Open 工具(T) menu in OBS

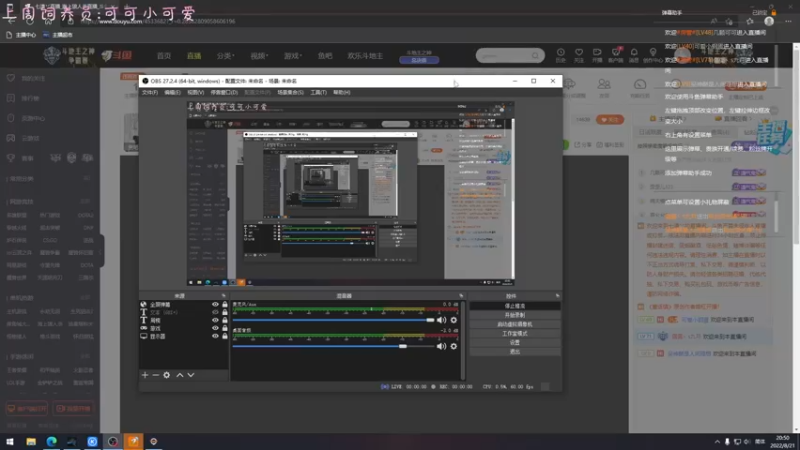[x=318, y=92]
